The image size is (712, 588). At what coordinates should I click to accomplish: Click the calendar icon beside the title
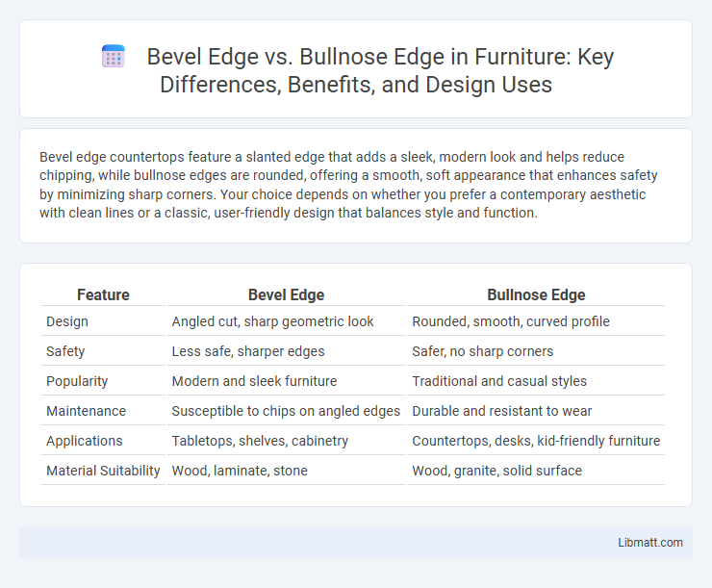pos(114,57)
